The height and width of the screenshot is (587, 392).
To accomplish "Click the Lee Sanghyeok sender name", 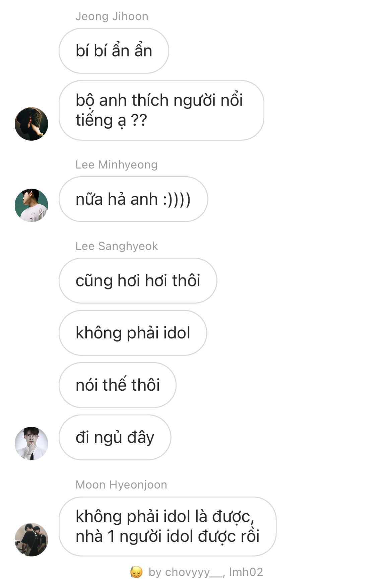I will coord(117,246).
